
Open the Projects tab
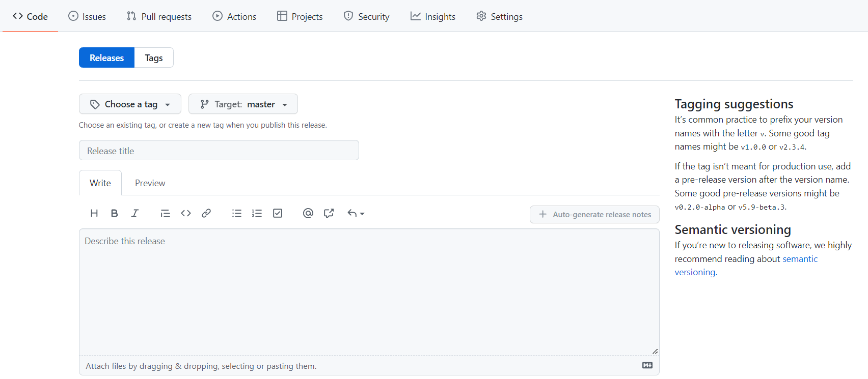(300, 16)
